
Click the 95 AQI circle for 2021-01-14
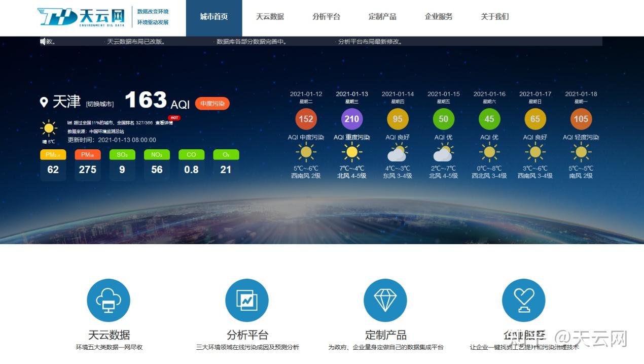pyautogui.click(x=398, y=119)
